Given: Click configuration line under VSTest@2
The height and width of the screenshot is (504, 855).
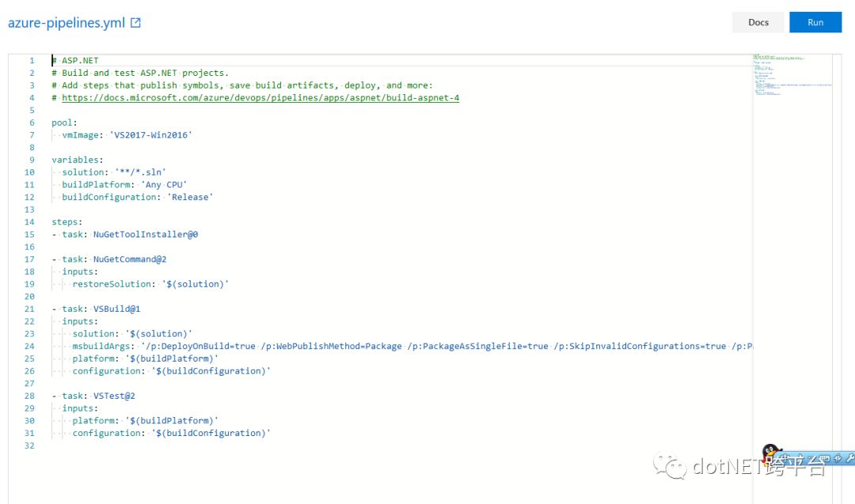Looking at the screenshot, I should point(171,433).
